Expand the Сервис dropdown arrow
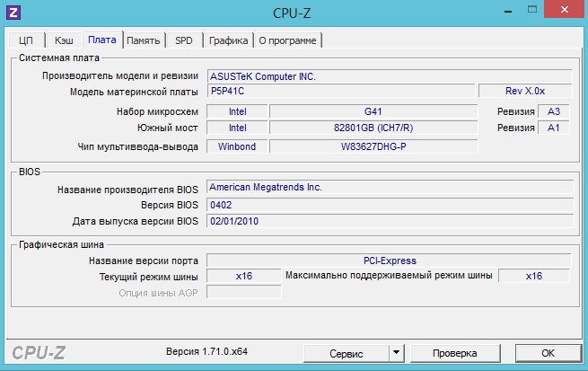The width and height of the screenshot is (588, 371). (x=397, y=353)
